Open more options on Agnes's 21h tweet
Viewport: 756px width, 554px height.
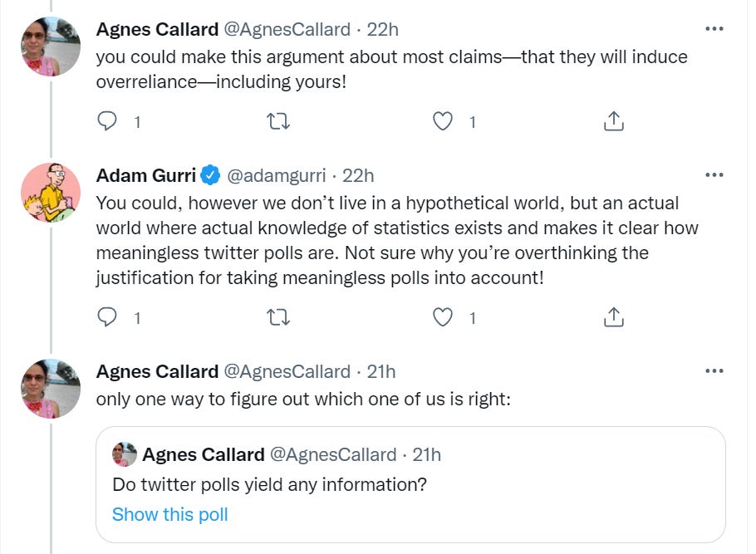click(x=714, y=370)
